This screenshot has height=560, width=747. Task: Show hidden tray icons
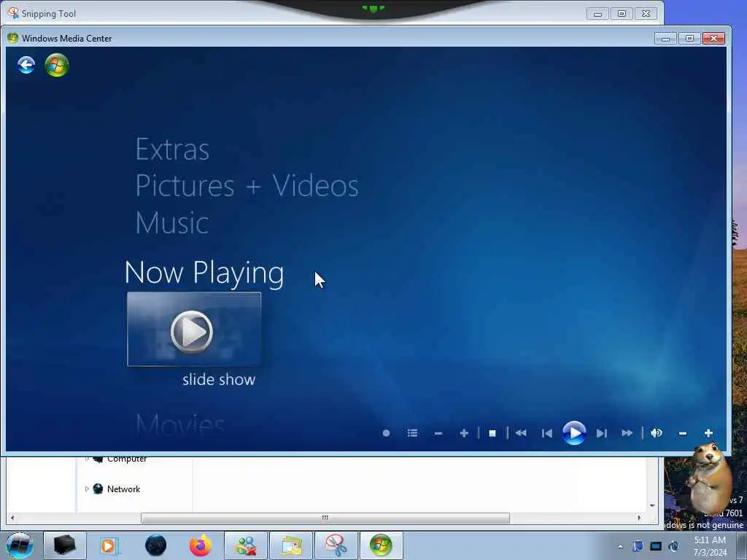[x=620, y=546]
